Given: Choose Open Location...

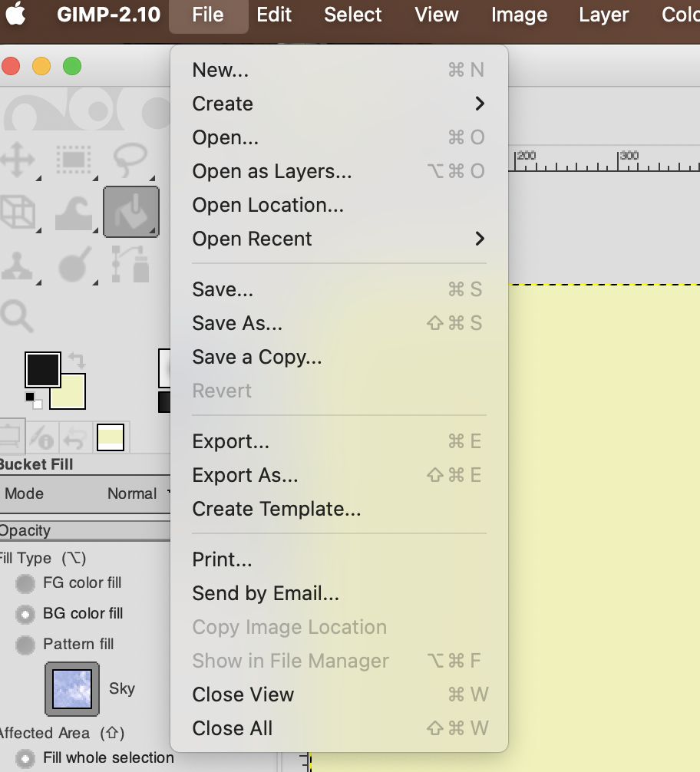Looking at the screenshot, I should pyautogui.click(x=339, y=206).
